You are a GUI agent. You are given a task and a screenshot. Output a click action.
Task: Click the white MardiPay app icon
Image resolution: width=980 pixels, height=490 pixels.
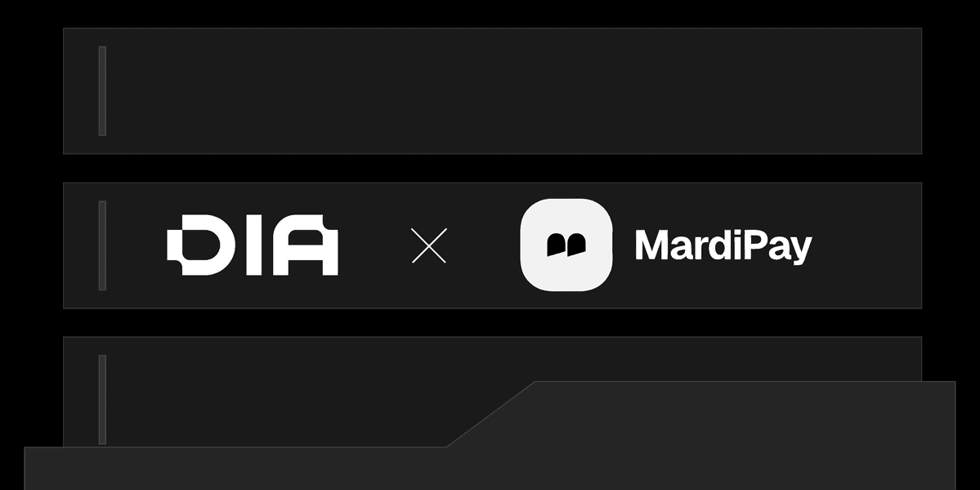pyautogui.click(x=566, y=245)
